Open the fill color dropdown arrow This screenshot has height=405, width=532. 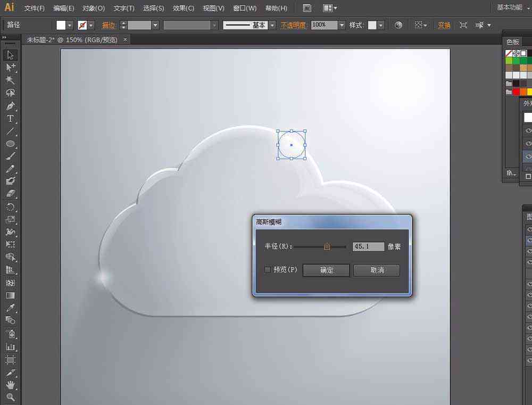point(70,26)
